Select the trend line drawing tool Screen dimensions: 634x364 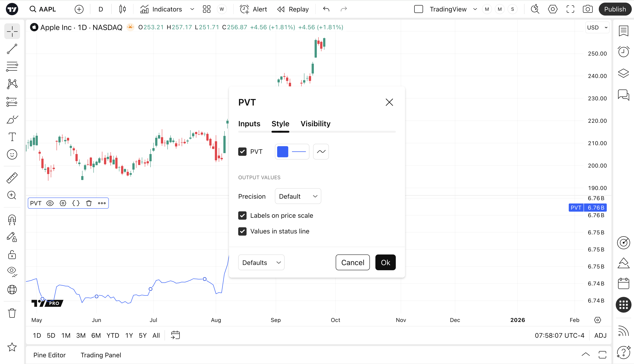[12, 49]
